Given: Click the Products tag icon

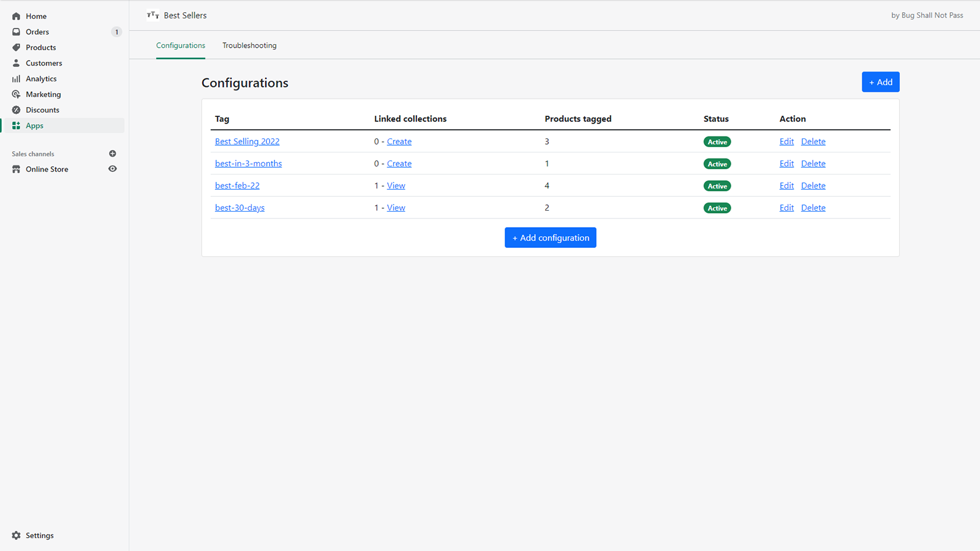Looking at the screenshot, I should tap(16, 48).
